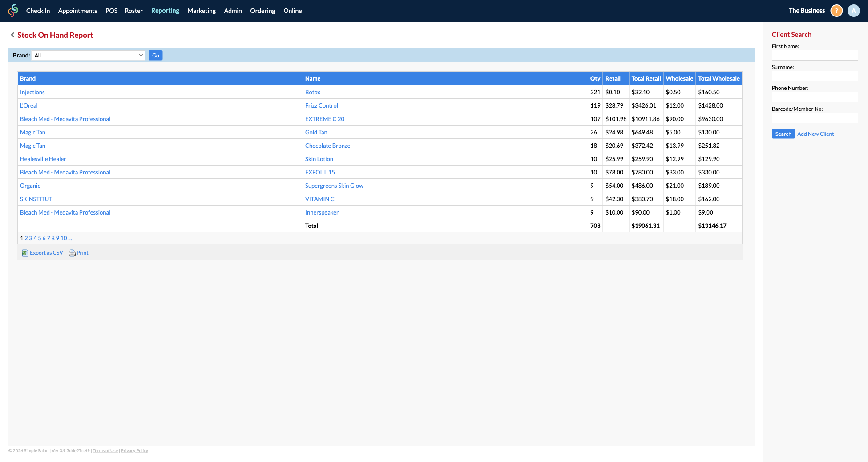
Task: Follow the Add New Client link
Action: 816,134
